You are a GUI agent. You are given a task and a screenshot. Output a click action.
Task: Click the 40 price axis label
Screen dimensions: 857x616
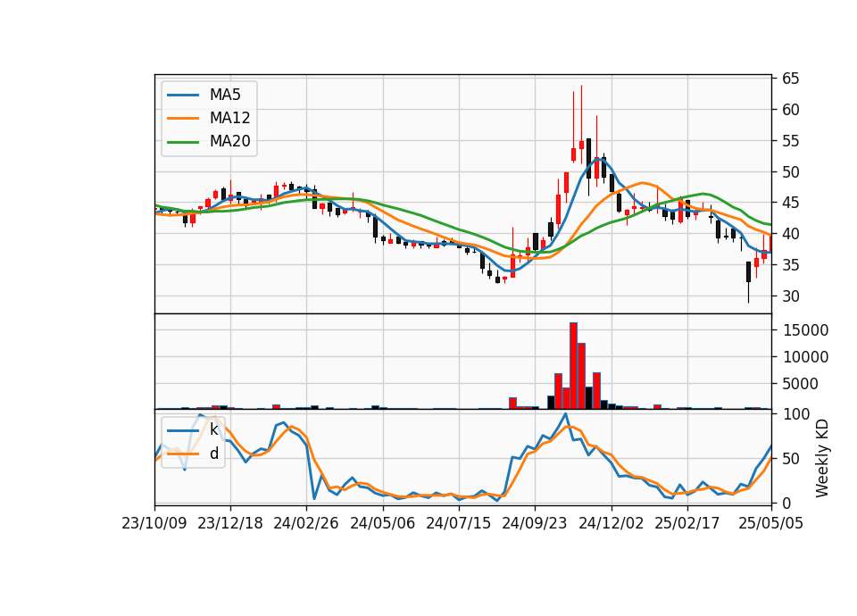coord(790,234)
